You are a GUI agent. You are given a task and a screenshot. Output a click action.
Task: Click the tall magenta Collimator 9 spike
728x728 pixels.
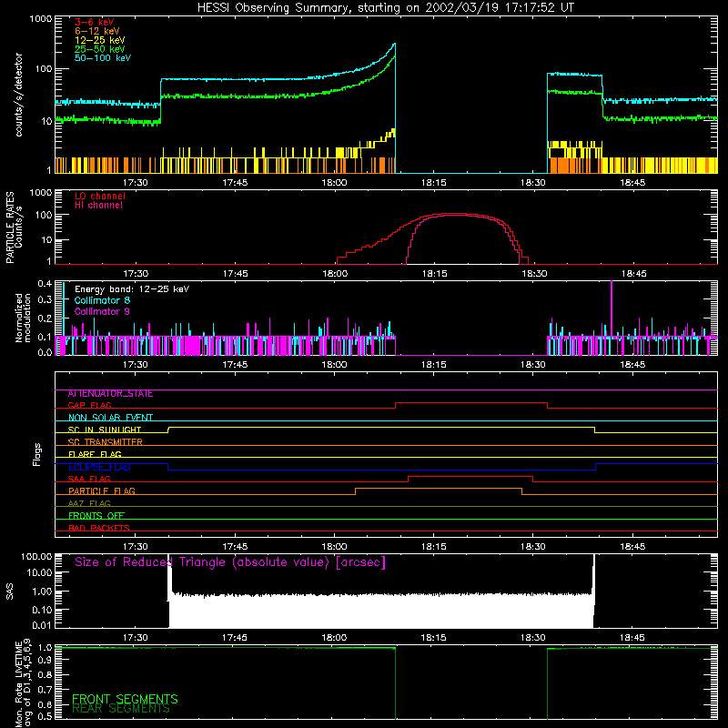[x=612, y=307]
